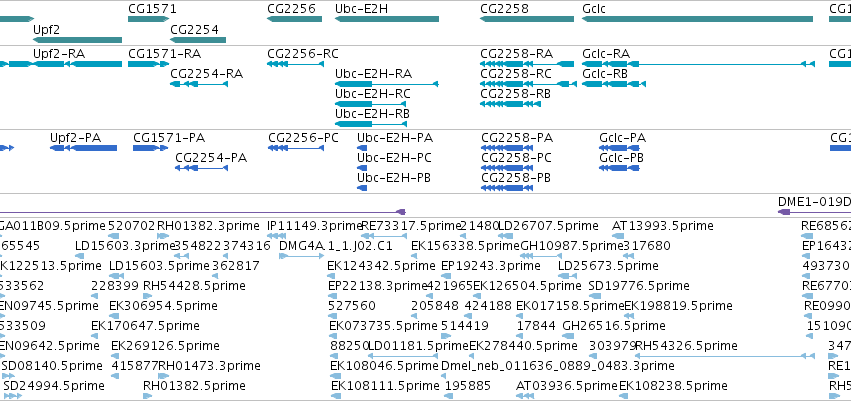Viewport: 851px width, 401px height.
Task: Click EST EP19243.3prime
Action: coord(491,266)
